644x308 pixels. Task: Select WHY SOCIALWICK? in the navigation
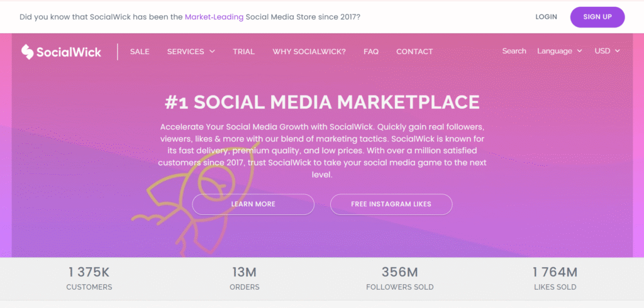[309, 52]
